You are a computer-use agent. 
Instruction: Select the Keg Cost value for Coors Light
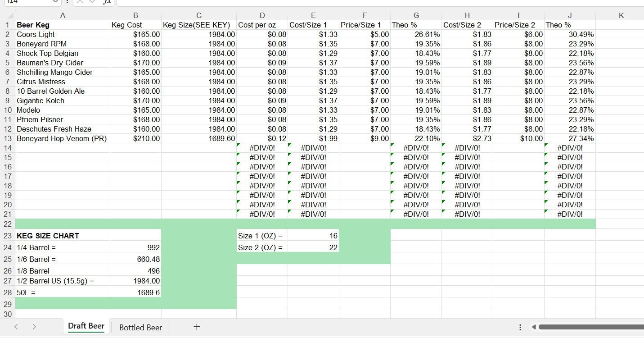pyautogui.click(x=135, y=34)
